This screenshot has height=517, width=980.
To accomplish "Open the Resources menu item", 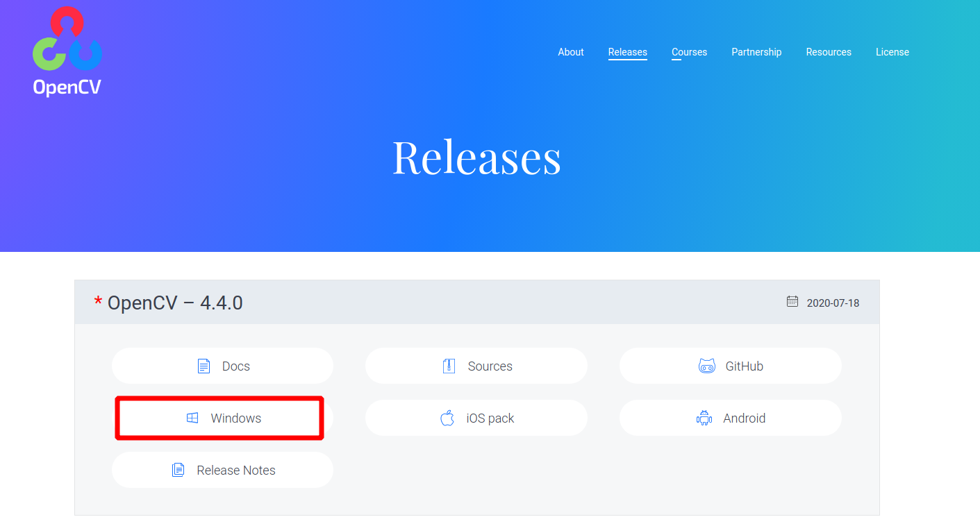I will (829, 52).
